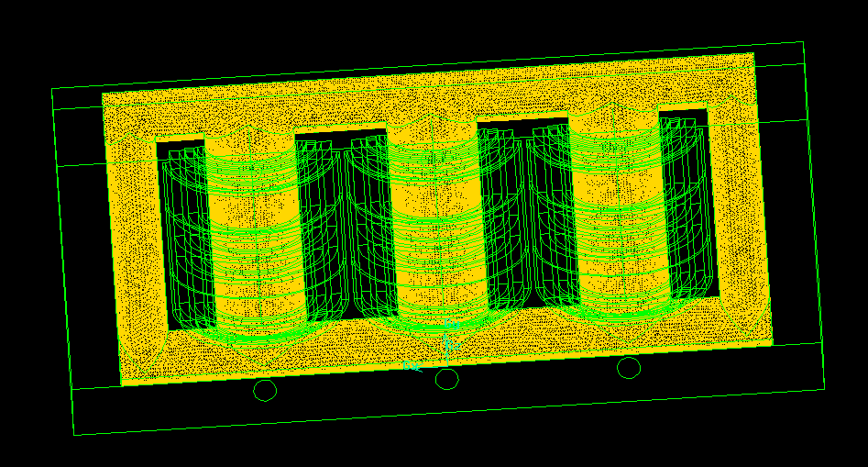This screenshot has width=868, height=467.
Task: Select the middle circle below the core
Action: [446, 379]
